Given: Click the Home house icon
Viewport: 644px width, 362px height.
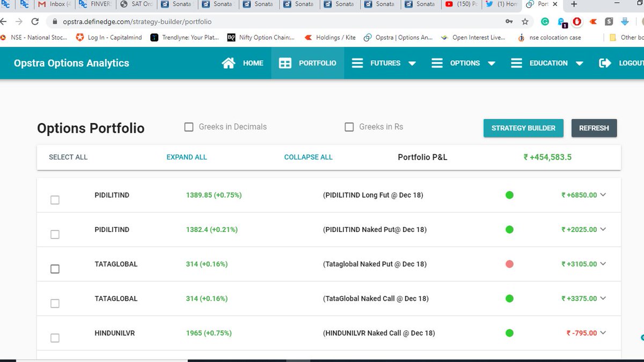Looking at the screenshot, I should pyautogui.click(x=228, y=63).
